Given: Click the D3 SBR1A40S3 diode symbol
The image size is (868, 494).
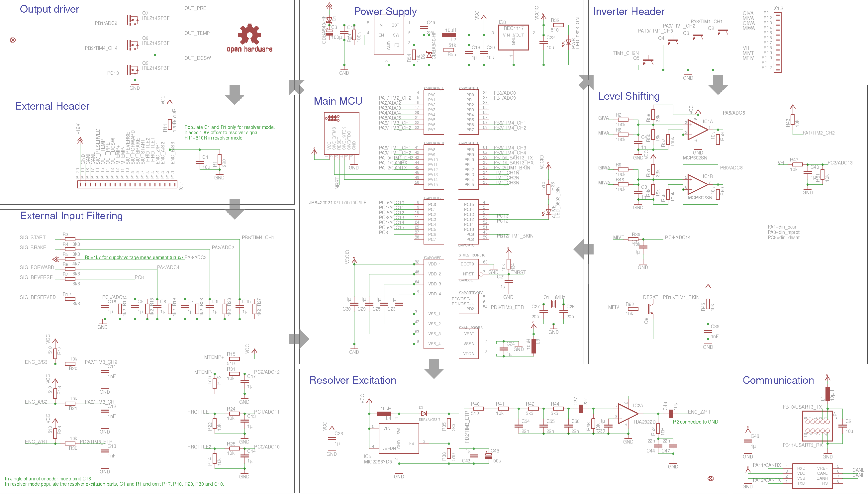Looking at the screenshot, I should point(424,414).
